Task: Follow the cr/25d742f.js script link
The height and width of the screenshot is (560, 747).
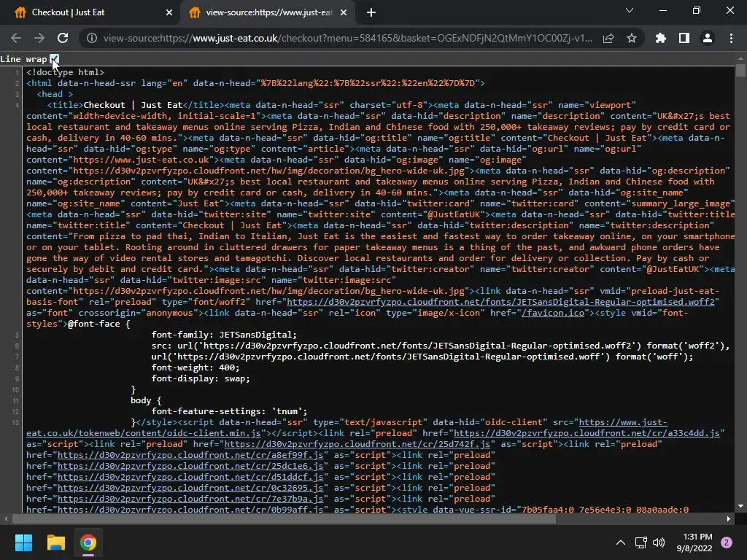Action: [x=357, y=444]
